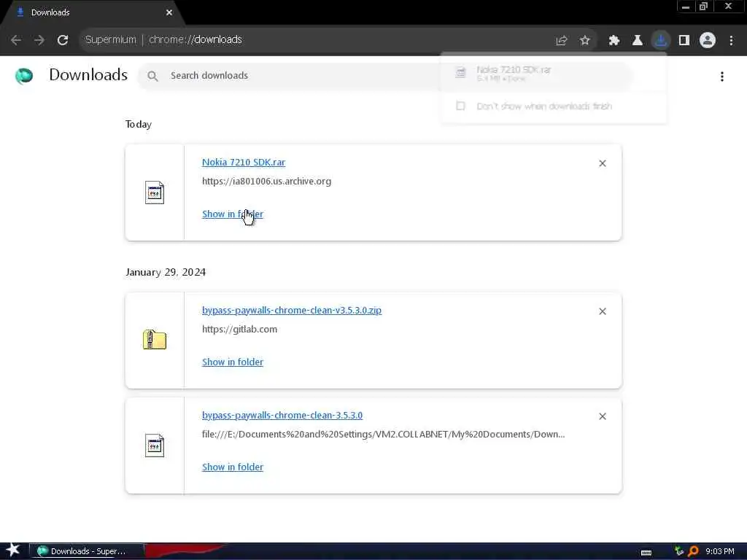Open the Downloads page more actions menu
Image resolution: width=747 pixels, height=560 pixels.
[722, 76]
